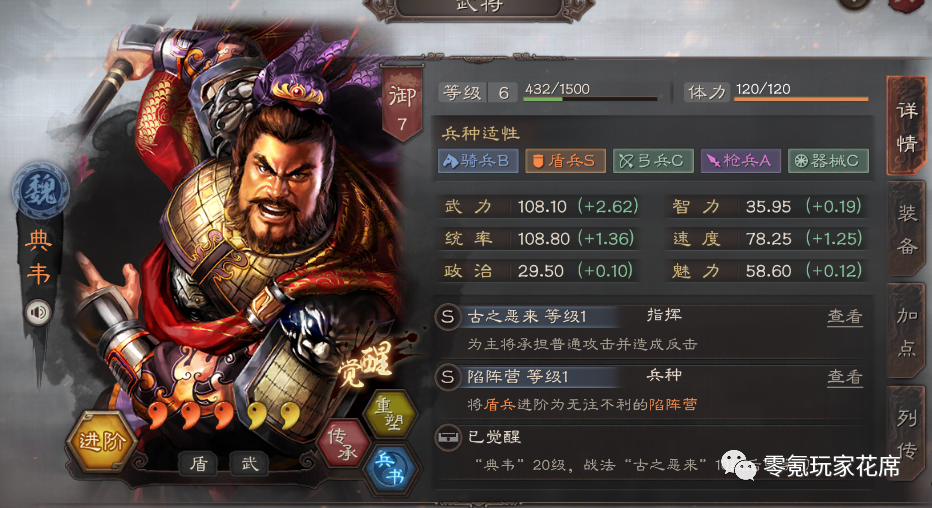The width and height of the screenshot is (932, 508).
Task: Click the 已觉醒 awakening chest icon
Action: (x=448, y=438)
